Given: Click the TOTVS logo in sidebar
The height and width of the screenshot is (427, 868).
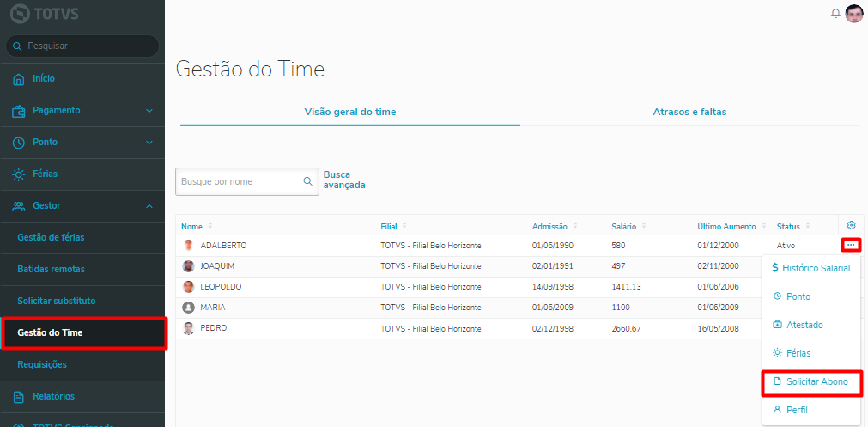Looking at the screenshot, I should (x=46, y=14).
